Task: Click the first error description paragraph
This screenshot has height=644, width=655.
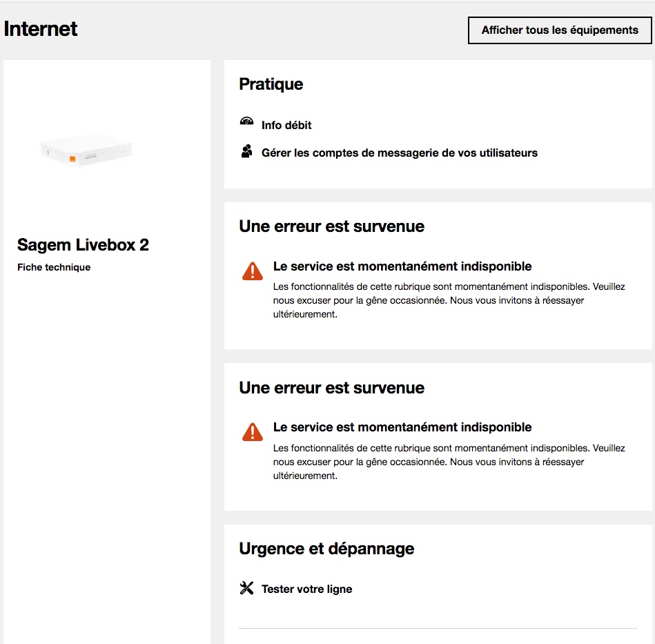Action: [449, 300]
